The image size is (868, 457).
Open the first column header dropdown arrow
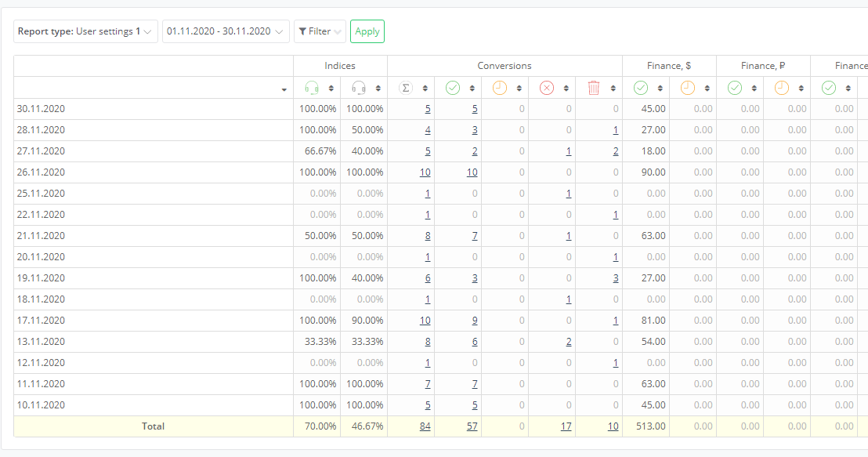(284, 90)
